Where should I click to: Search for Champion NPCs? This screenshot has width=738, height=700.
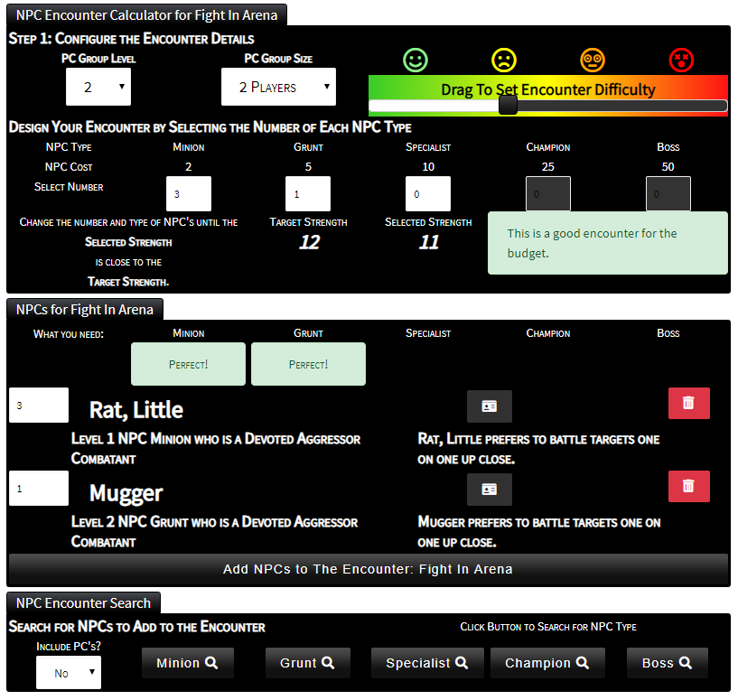click(547, 663)
